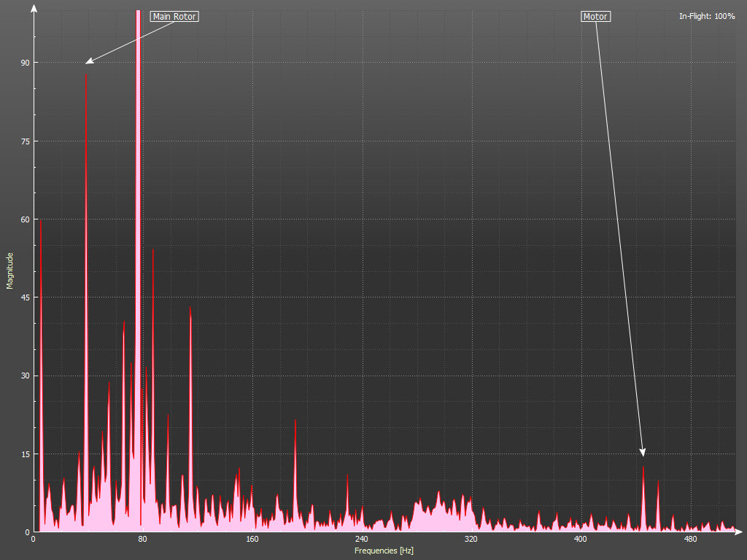Image resolution: width=747 pixels, height=560 pixels.
Task: Click the 60 label on magnitude axis
Action: pyautogui.click(x=25, y=219)
